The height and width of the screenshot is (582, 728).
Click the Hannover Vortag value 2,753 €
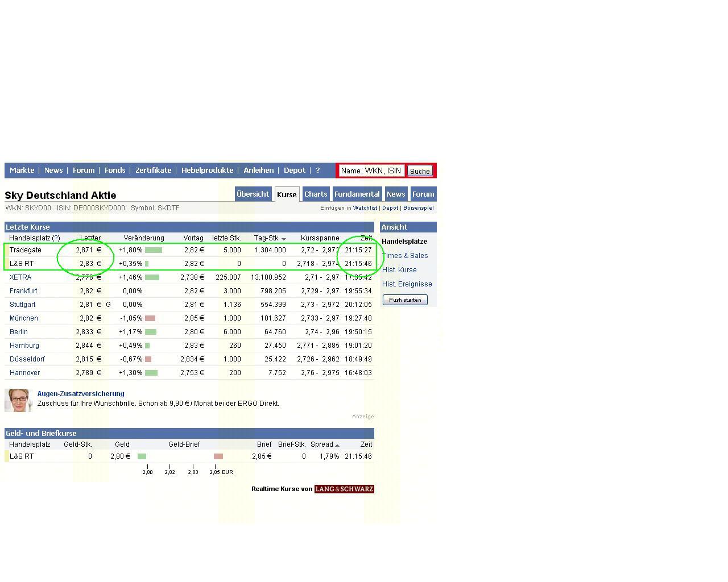(192, 373)
